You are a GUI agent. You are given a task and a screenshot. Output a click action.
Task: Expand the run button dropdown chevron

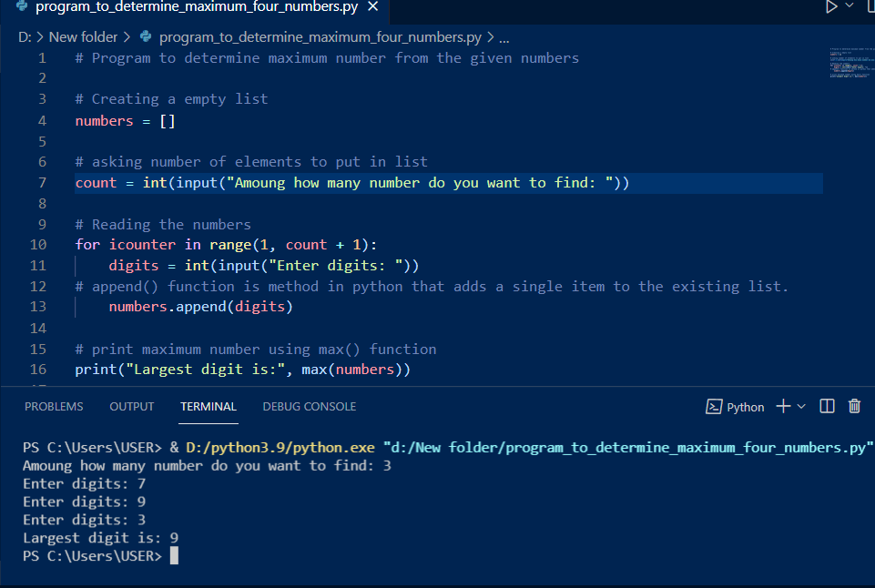point(848,8)
